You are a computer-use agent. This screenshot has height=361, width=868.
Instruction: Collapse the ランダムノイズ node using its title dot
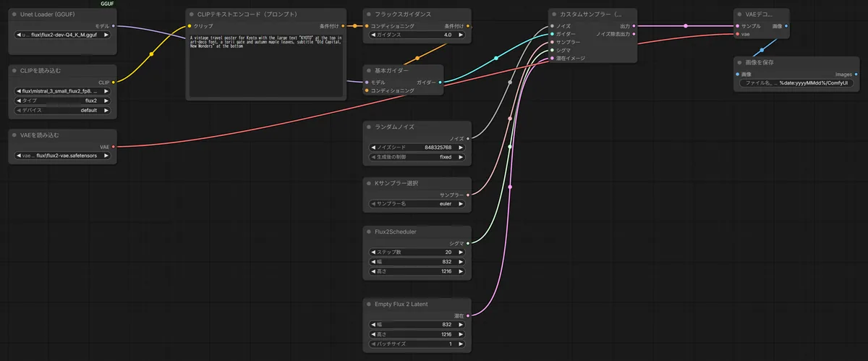(x=370, y=127)
